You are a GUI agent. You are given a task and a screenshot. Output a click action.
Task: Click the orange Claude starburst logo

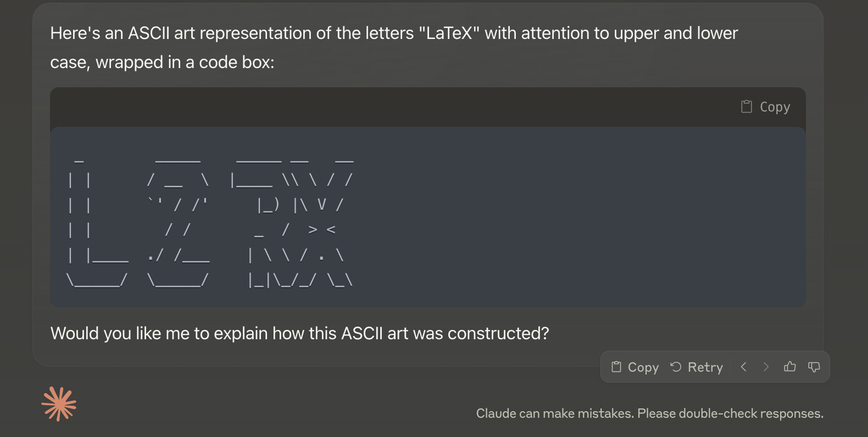tap(59, 404)
